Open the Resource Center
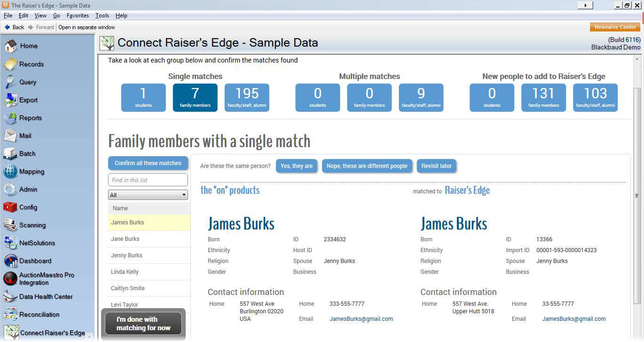The image size is (644, 342). 615,27
